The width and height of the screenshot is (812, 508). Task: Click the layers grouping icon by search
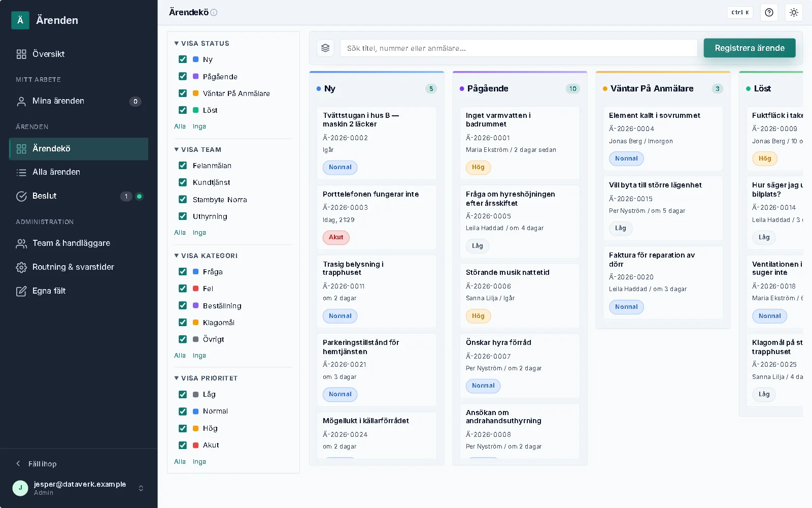(x=325, y=48)
